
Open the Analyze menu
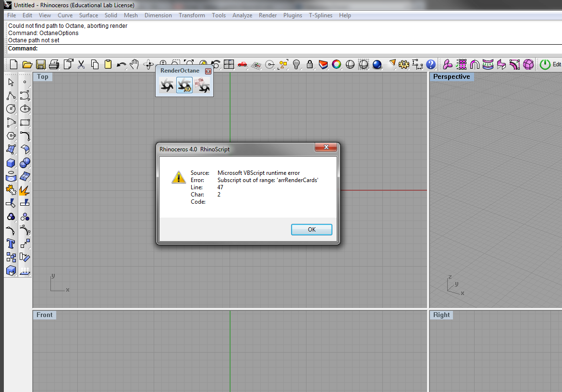[x=242, y=15]
